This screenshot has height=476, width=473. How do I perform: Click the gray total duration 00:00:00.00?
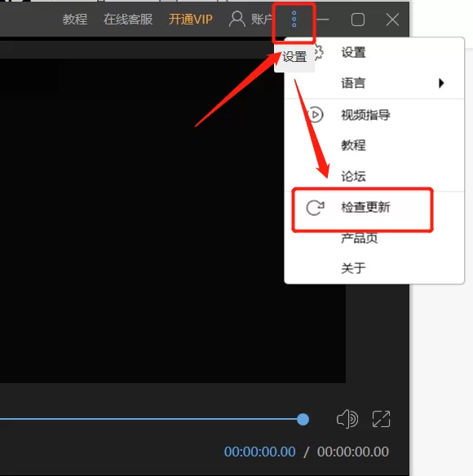click(353, 452)
